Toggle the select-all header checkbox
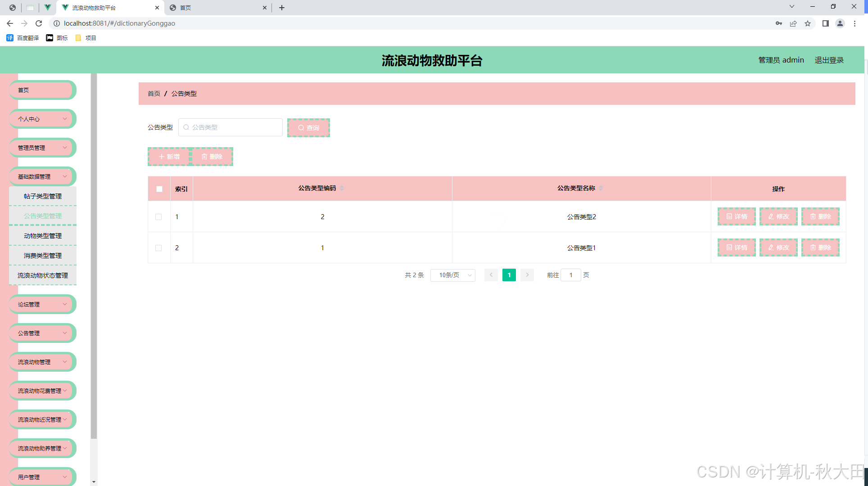 click(159, 189)
